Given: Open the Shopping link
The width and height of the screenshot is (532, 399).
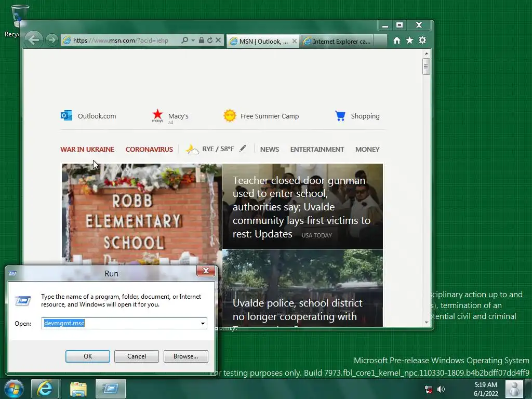Looking at the screenshot, I should [x=365, y=116].
